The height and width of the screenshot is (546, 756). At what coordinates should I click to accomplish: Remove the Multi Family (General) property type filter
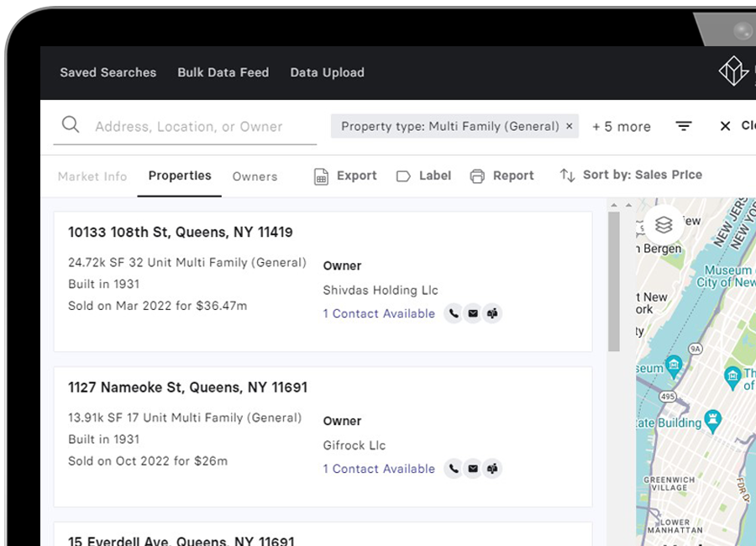coord(570,125)
